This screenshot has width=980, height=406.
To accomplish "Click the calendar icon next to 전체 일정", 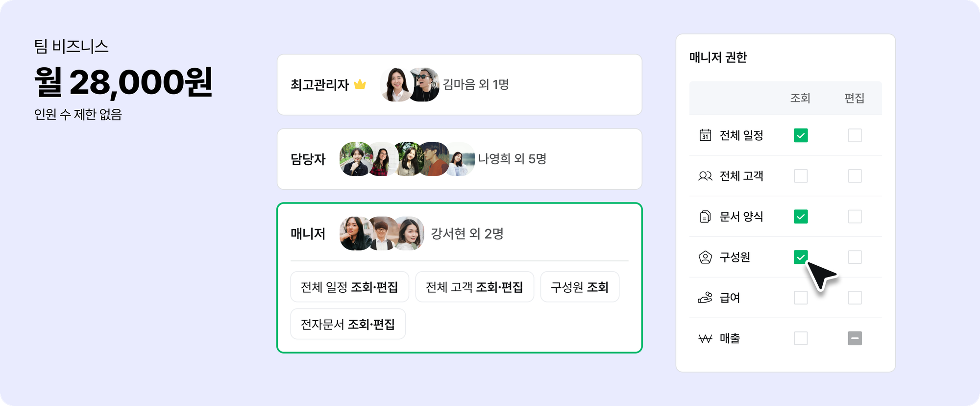I will coord(705,135).
